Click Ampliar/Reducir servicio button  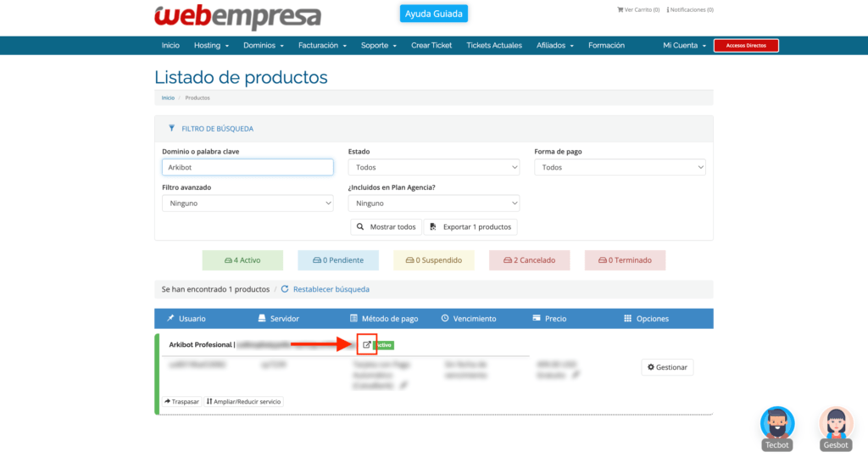(243, 402)
